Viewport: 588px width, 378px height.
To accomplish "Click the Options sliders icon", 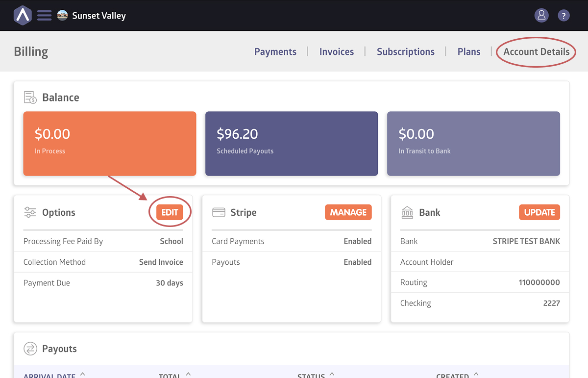I will [x=30, y=212].
